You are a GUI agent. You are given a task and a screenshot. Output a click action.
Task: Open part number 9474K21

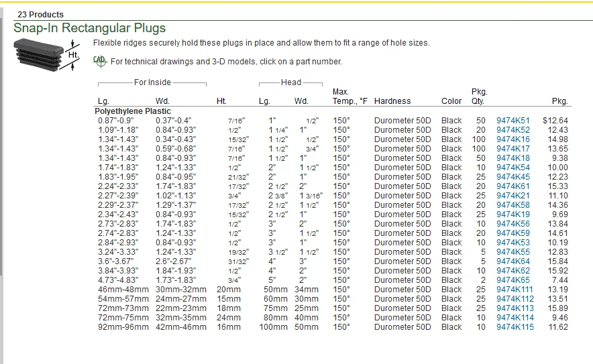pyautogui.click(x=513, y=196)
